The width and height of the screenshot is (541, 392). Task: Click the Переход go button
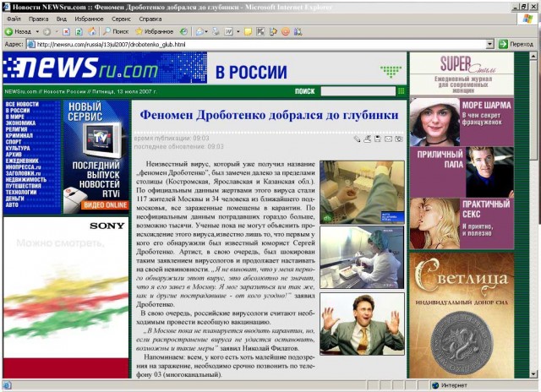tap(516, 44)
